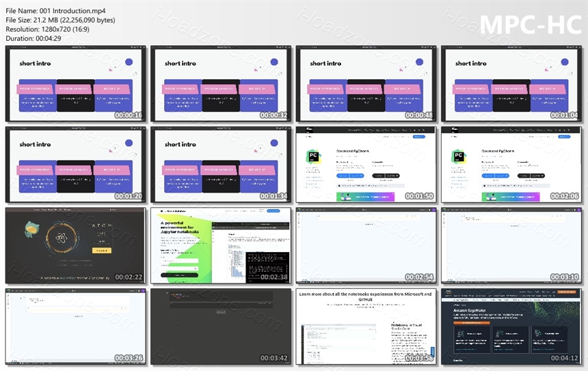Click the Octocat mascot in the Atom frame
Screen dimensions: 588x371
point(32,229)
